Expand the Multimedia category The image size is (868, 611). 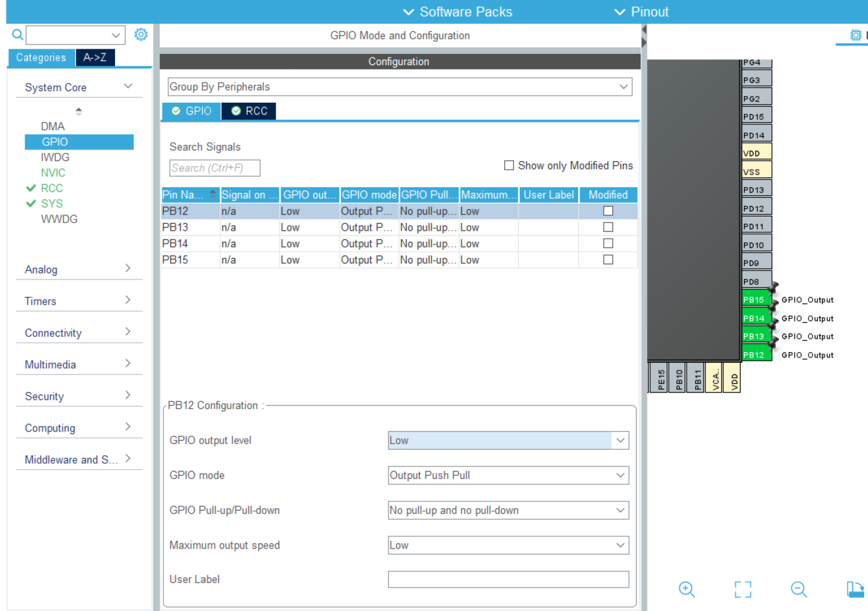(x=128, y=363)
